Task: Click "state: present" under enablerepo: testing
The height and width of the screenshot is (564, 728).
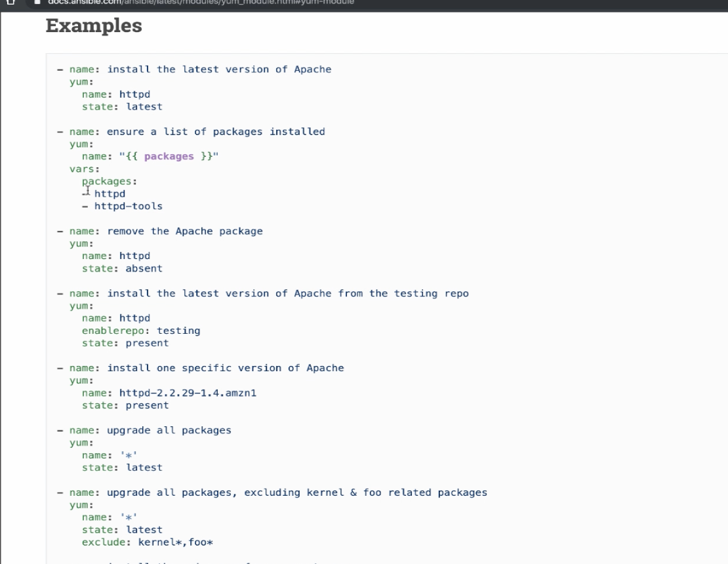Action: click(x=125, y=343)
